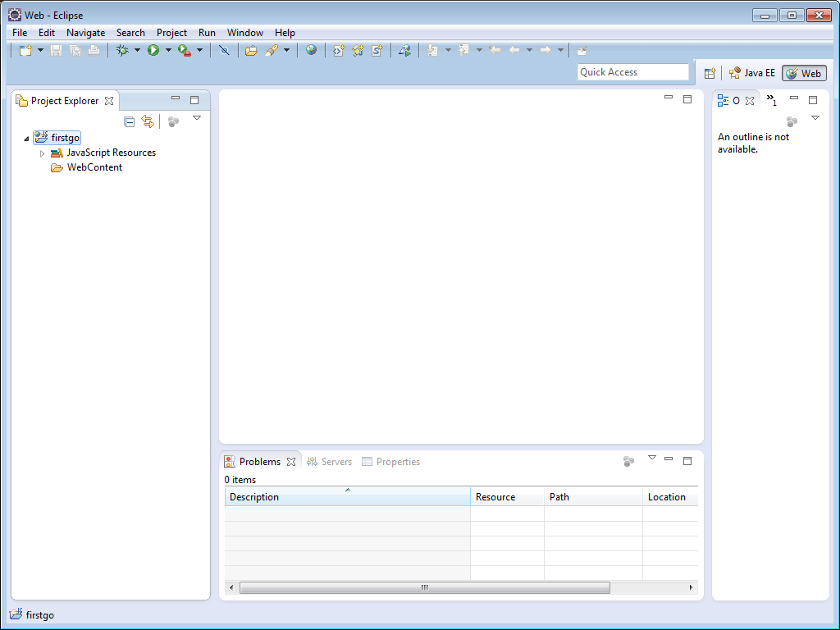Close the Project Explorer tab

click(x=109, y=101)
